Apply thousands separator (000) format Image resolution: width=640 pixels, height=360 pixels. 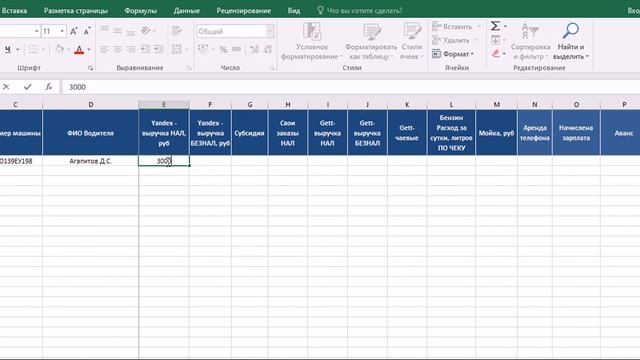coord(236,49)
